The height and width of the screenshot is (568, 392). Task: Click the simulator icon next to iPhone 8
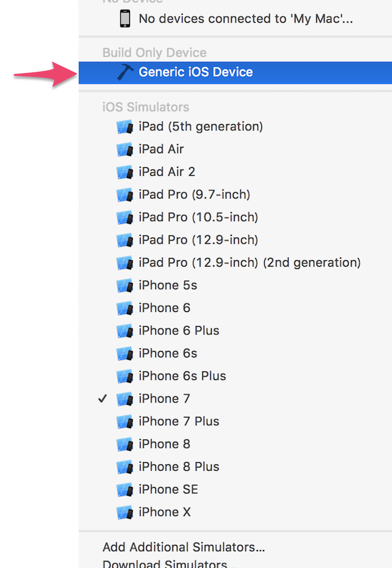[x=125, y=444]
